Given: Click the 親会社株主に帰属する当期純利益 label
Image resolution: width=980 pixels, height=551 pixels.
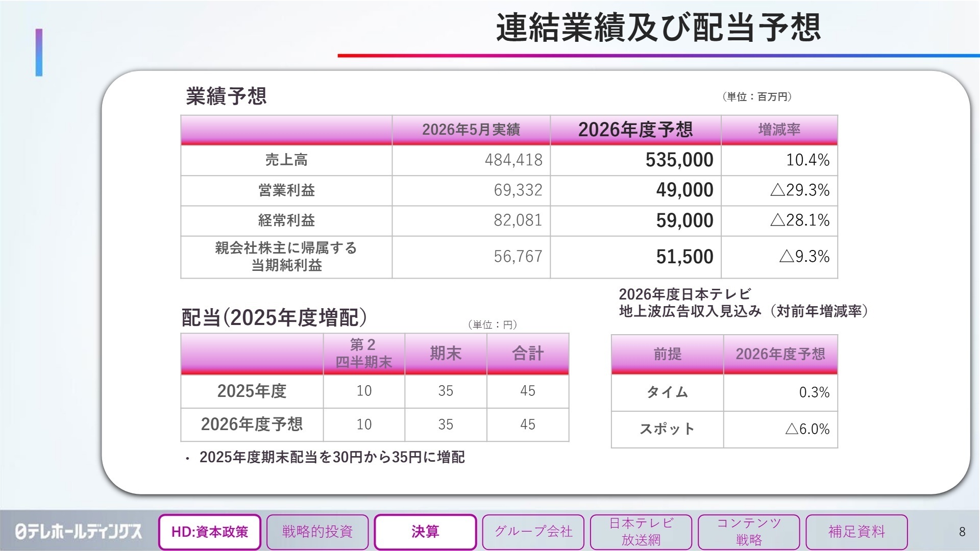Looking at the screenshot, I should pos(286,257).
